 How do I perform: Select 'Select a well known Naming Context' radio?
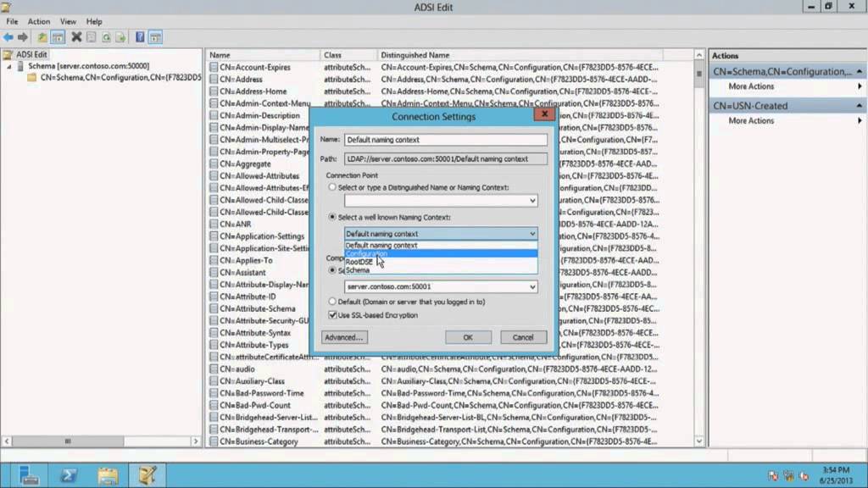point(332,217)
